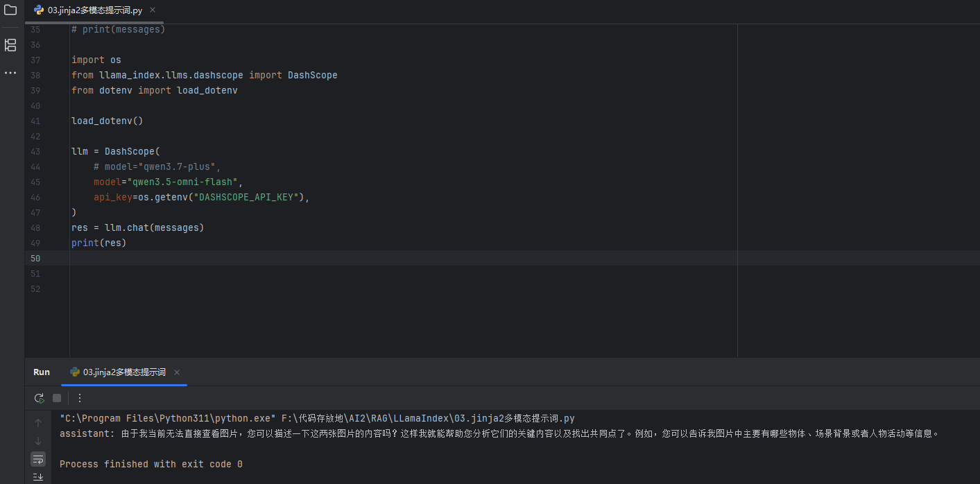Viewport: 980px width, 484px height.
Task: Click the python.exe command path in console
Action: point(168,418)
